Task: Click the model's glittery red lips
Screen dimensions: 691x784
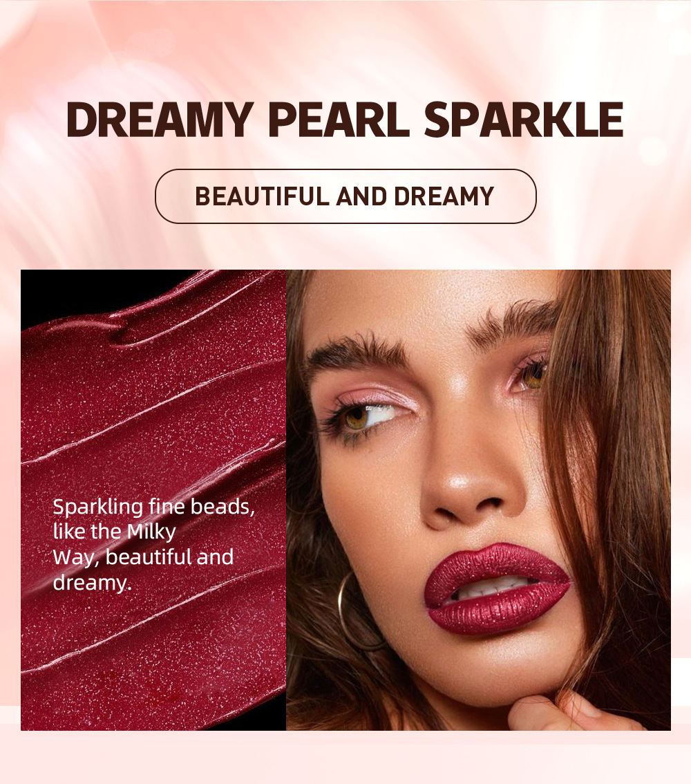Action: (497, 589)
